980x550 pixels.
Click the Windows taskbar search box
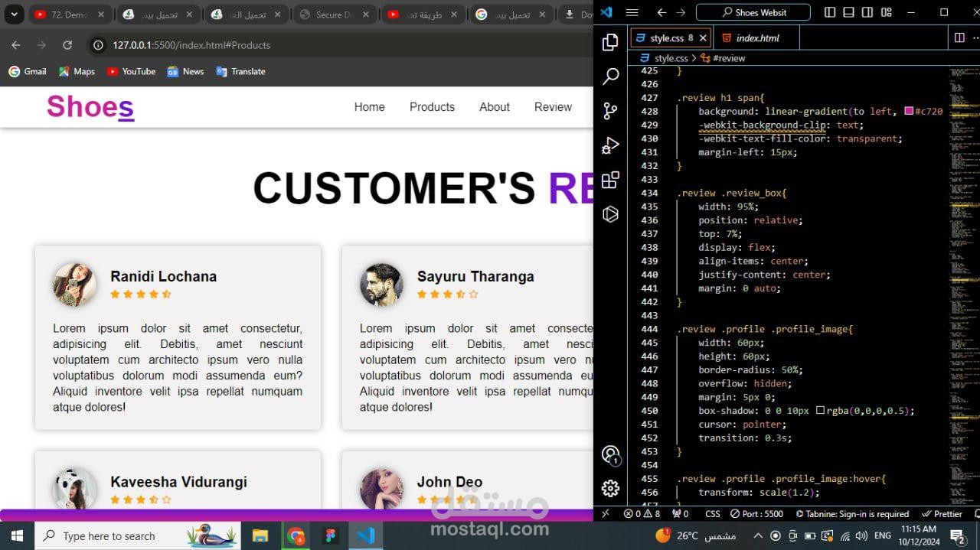138,535
